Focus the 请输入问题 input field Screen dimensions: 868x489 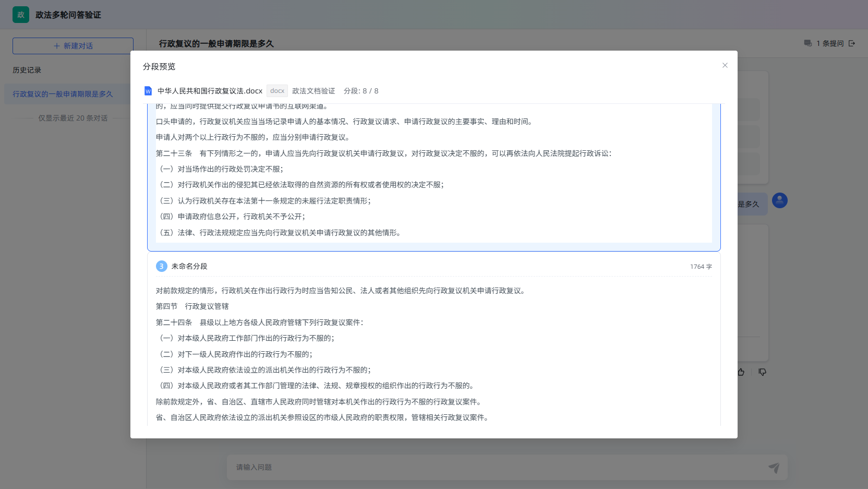[496, 468]
